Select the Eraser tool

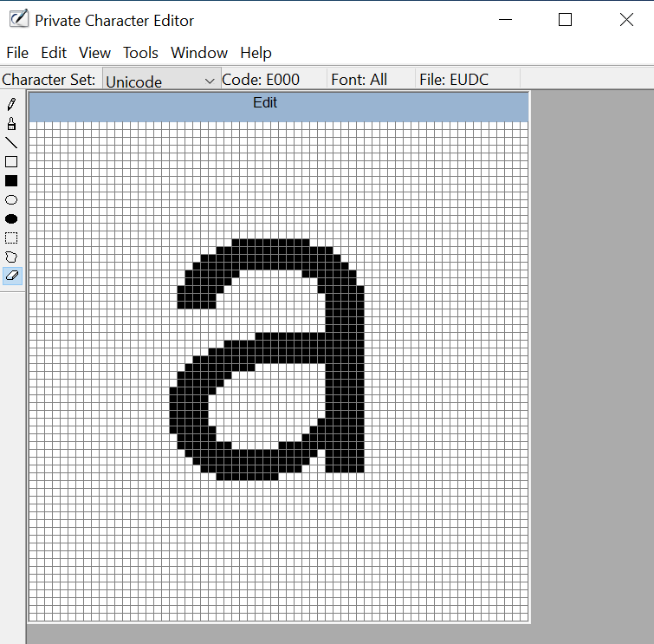12,276
